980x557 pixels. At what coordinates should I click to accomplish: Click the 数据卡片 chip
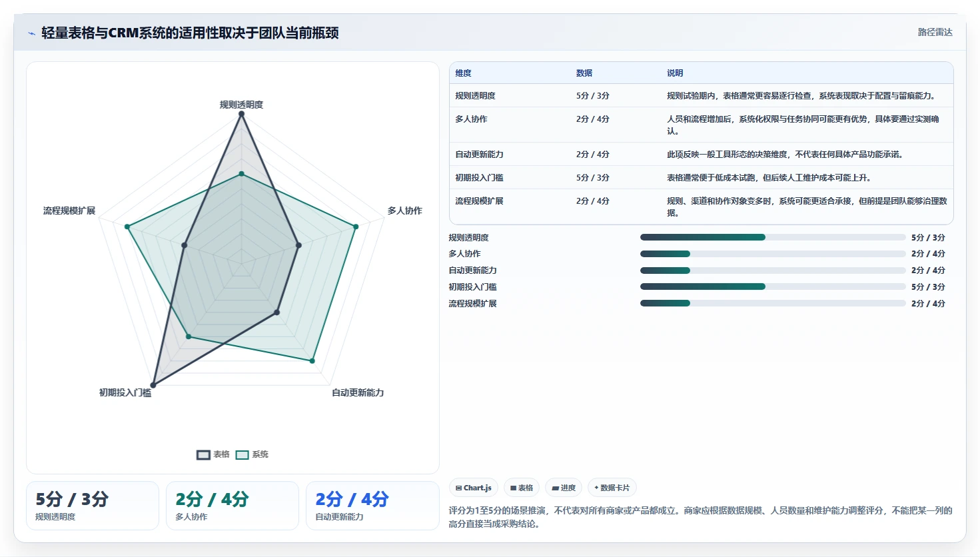(612, 488)
